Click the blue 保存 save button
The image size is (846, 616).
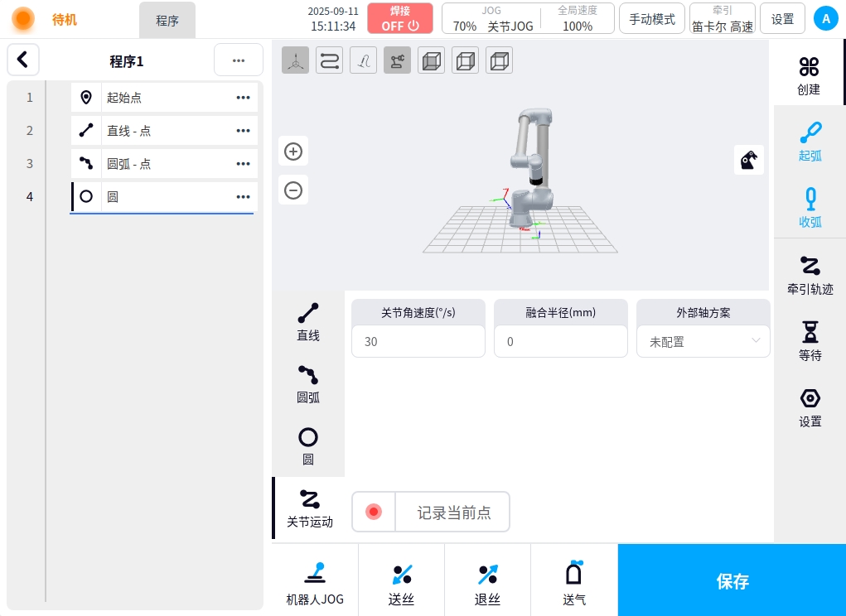coord(732,580)
